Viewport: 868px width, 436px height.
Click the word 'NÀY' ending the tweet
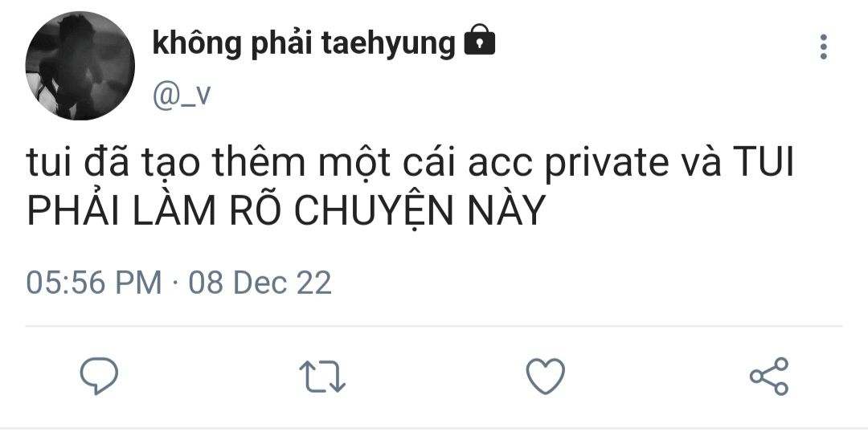507,210
